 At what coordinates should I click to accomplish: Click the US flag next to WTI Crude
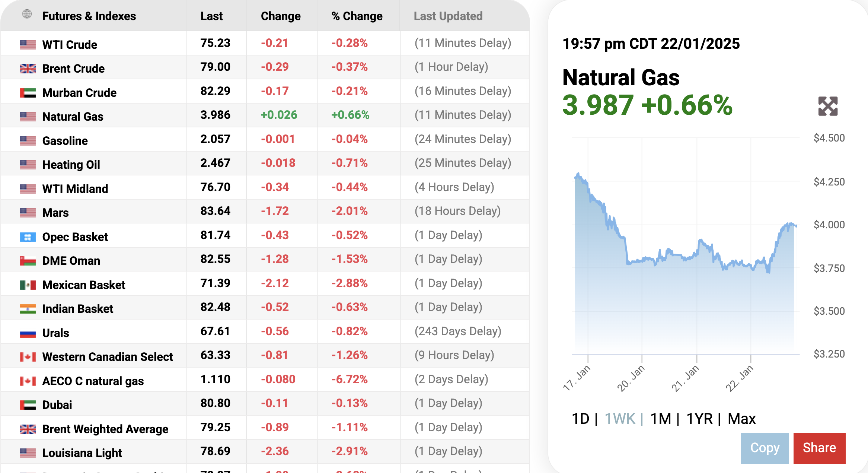coord(28,45)
